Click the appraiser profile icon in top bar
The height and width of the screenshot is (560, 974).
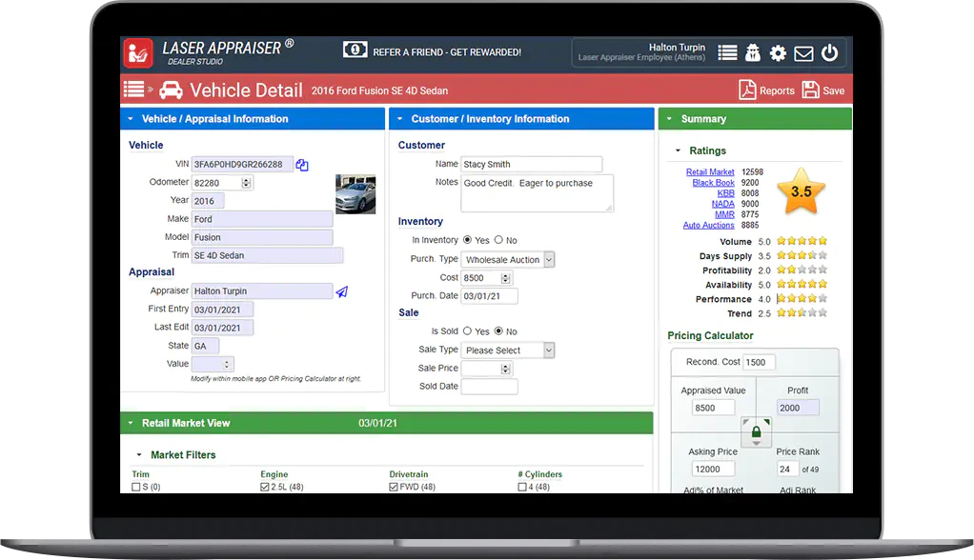coord(752,53)
